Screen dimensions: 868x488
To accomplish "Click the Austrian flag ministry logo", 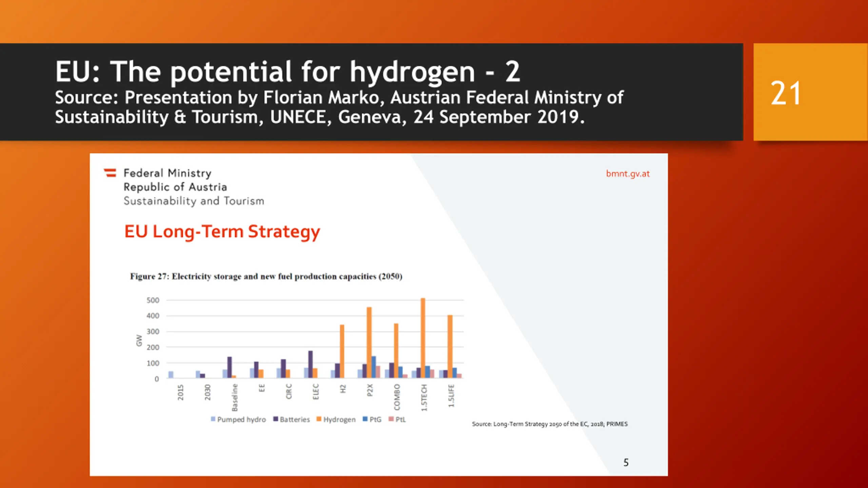I will [110, 173].
